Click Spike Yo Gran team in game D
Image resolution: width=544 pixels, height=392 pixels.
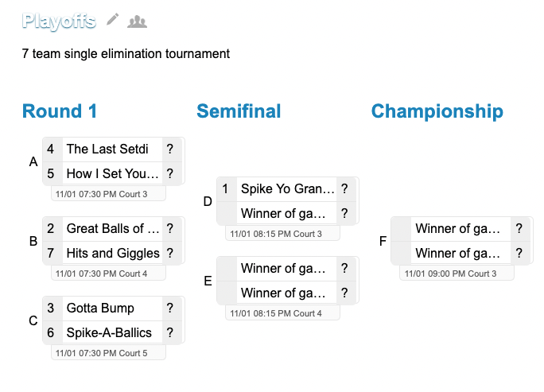tap(287, 188)
